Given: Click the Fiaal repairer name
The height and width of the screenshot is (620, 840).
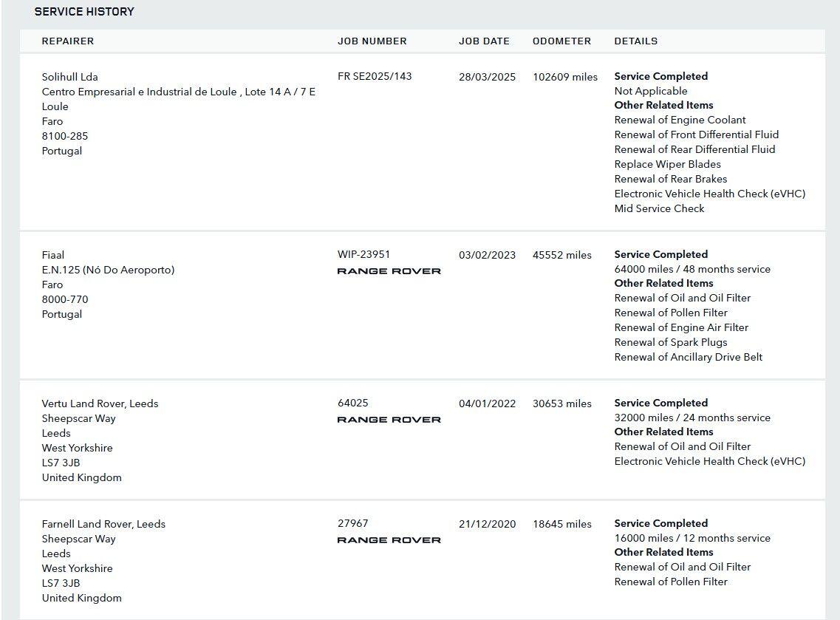Looking at the screenshot, I should [x=53, y=255].
